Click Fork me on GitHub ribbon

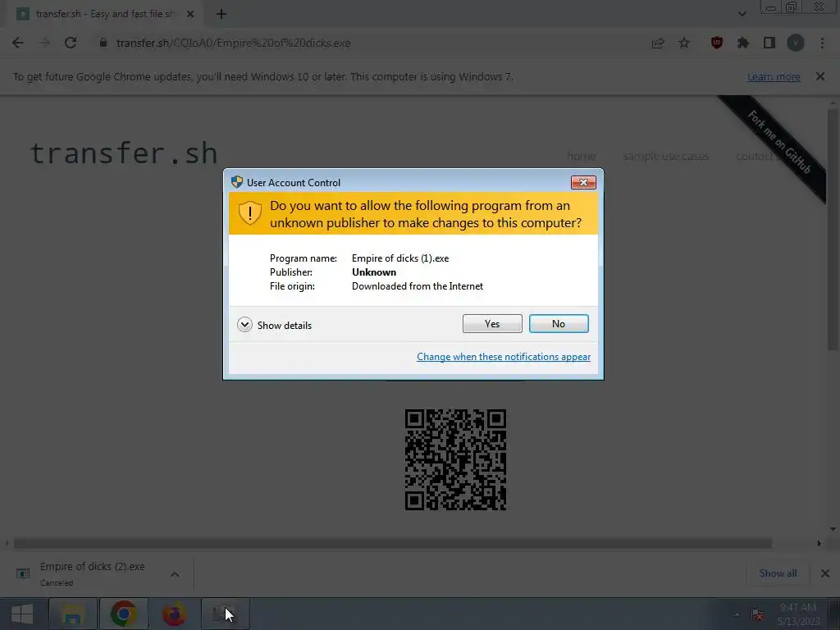click(778, 142)
